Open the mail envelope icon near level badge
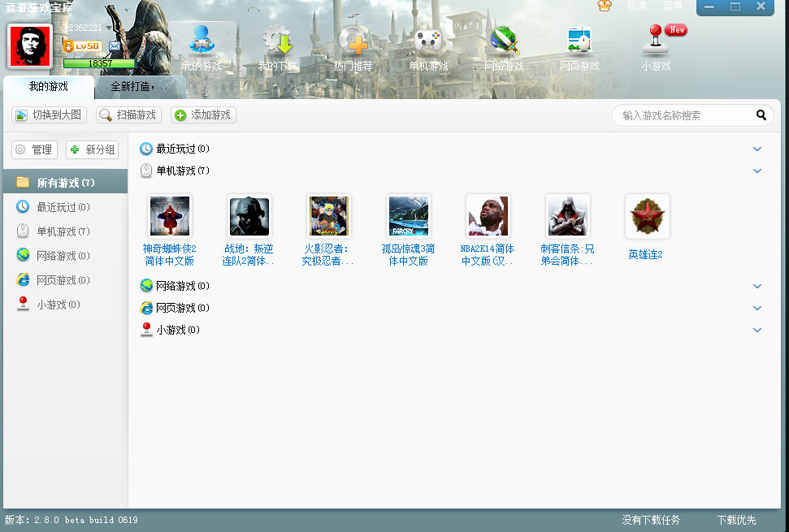This screenshot has height=532, width=789. coord(115,46)
